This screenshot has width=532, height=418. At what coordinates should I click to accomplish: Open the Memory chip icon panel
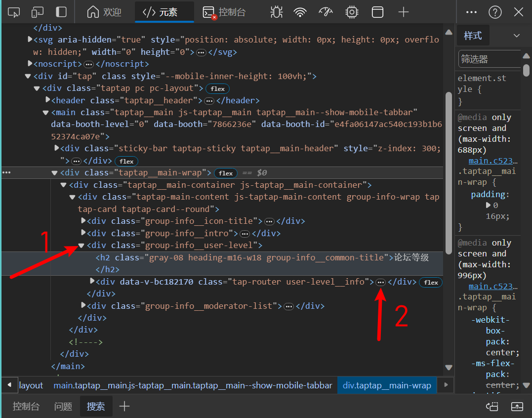[352, 12]
